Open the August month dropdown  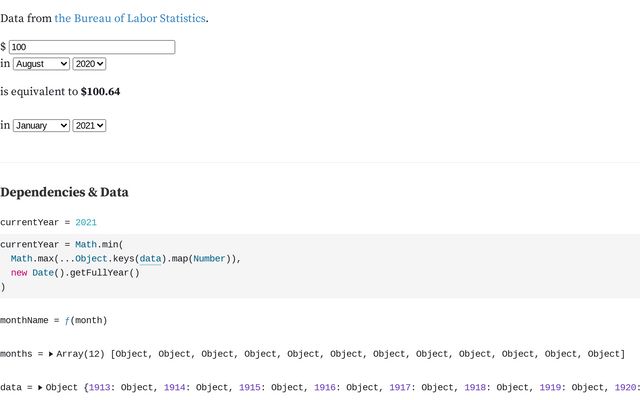coord(41,64)
